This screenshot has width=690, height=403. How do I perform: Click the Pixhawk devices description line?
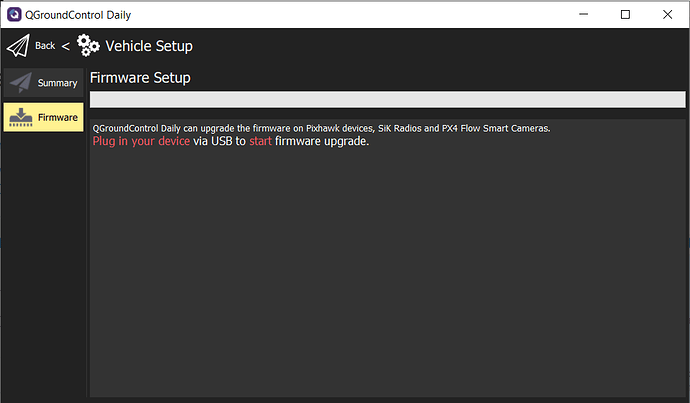tap(321, 128)
